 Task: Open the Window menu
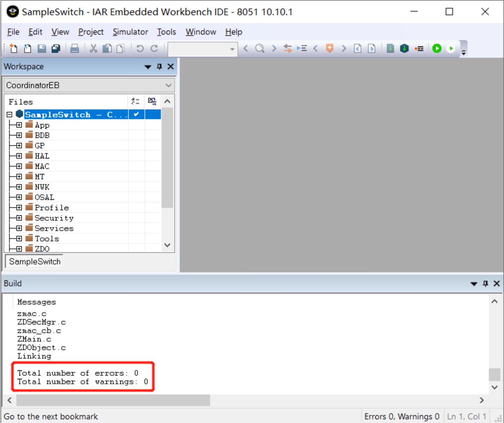pos(201,32)
